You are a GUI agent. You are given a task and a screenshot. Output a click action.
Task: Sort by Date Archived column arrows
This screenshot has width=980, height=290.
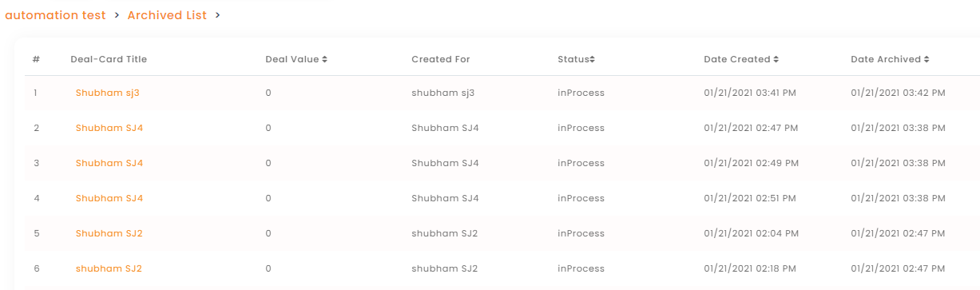(927, 59)
